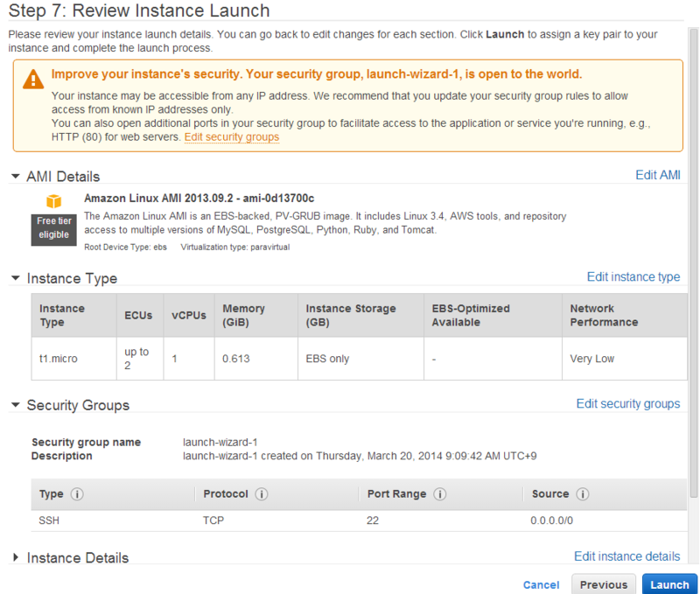Click the Very Low network performance cell

point(625,359)
